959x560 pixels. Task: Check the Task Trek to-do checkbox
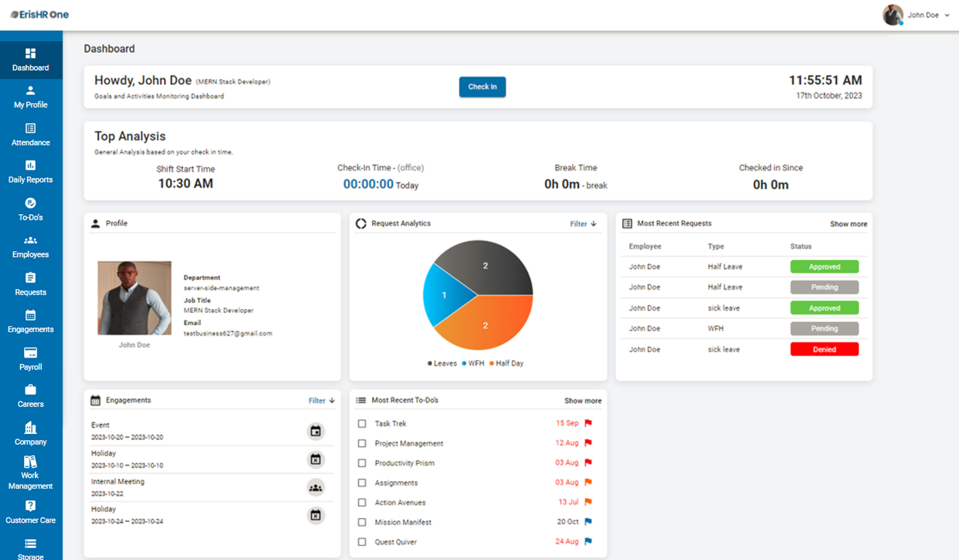click(x=361, y=423)
